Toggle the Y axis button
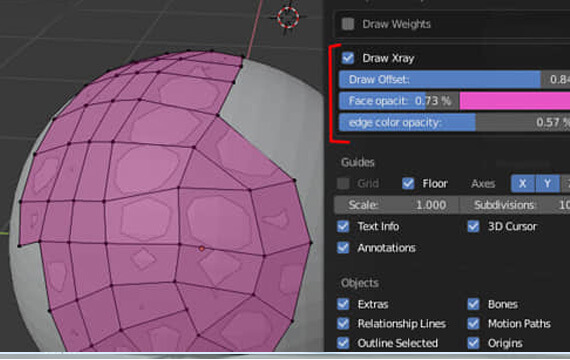 point(547,184)
